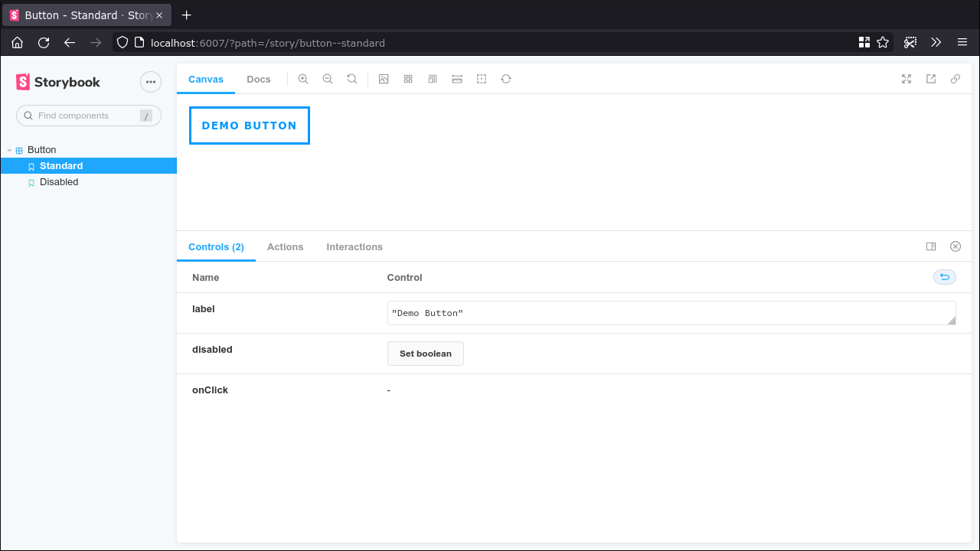Viewport: 980px width, 551px height.
Task: Open the Actions panel tab
Action: [285, 247]
